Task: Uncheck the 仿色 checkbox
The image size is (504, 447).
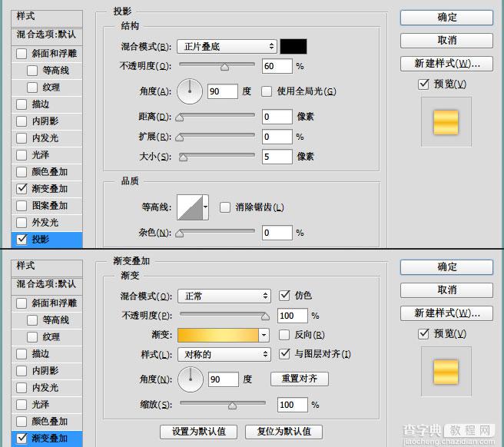Action: [284, 296]
